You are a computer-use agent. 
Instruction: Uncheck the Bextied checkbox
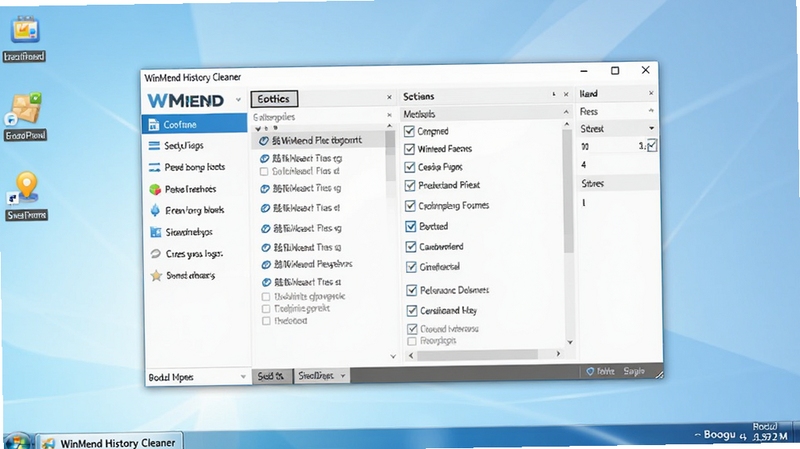point(410,226)
